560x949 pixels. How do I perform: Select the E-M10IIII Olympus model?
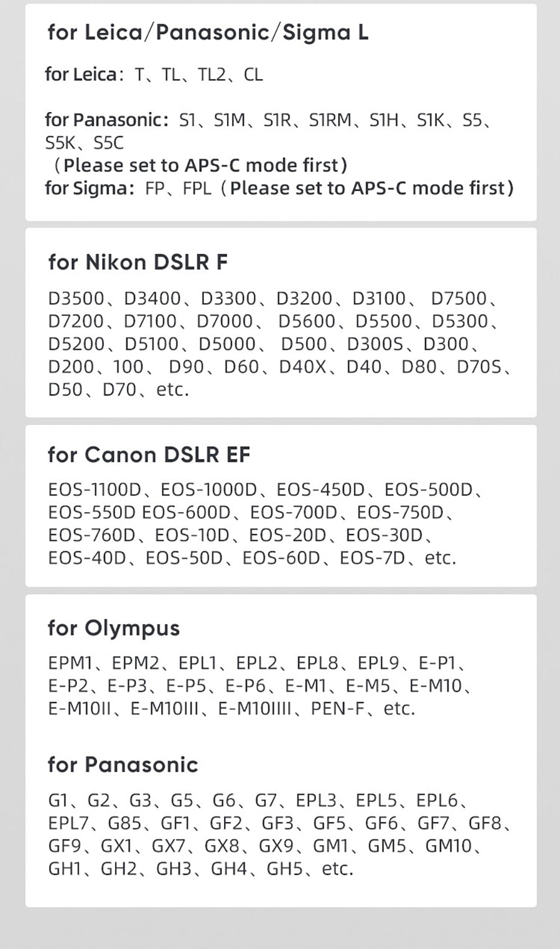(254, 708)
